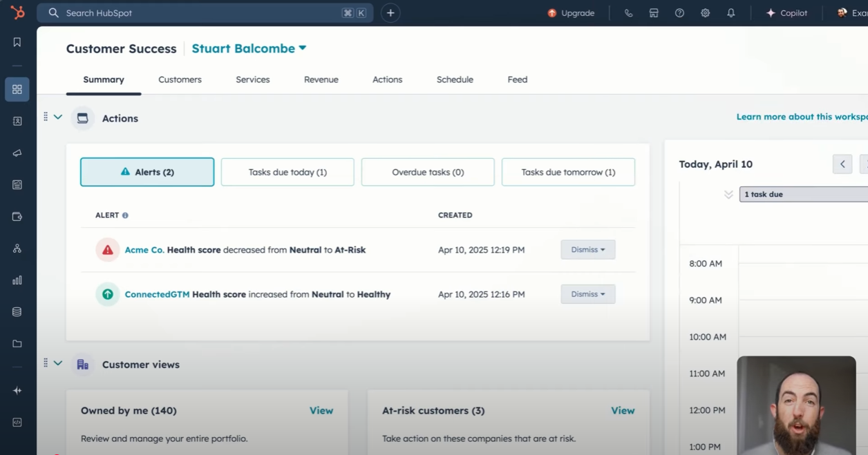Open Bookmarks in the left sidebar
This screenshot has height=455, width=868.
tap(17, 42)
